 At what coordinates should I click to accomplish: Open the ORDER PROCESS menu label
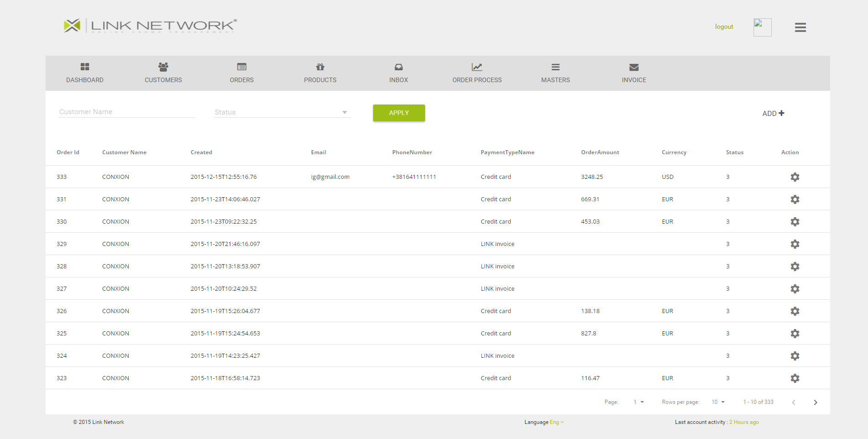click(x=477, y=80)
